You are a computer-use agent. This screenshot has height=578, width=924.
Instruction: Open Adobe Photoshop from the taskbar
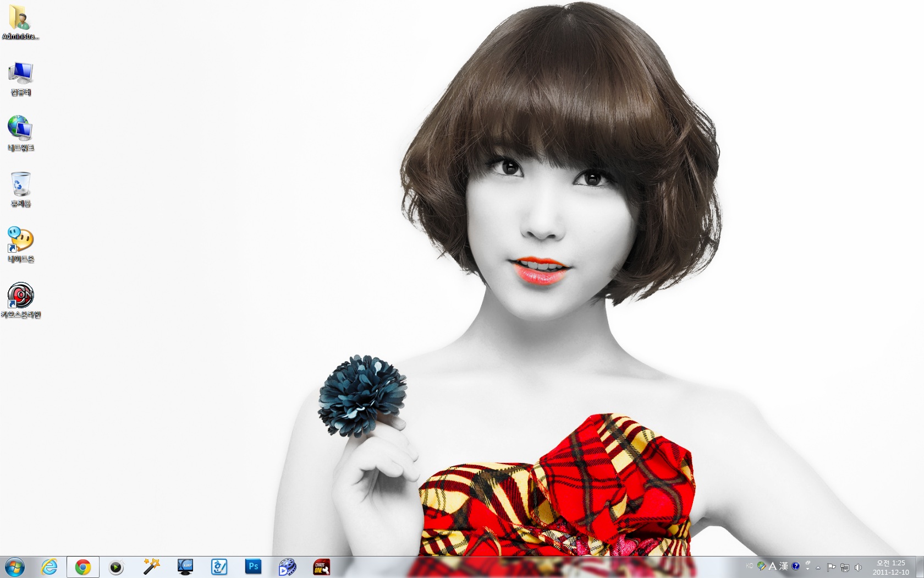[x=254, y=567]
